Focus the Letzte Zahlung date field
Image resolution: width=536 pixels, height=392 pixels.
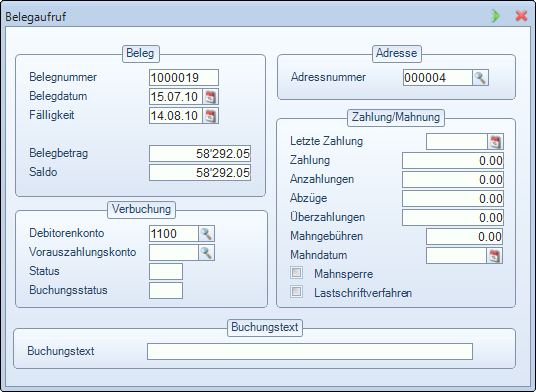click(x=457, y=141)
